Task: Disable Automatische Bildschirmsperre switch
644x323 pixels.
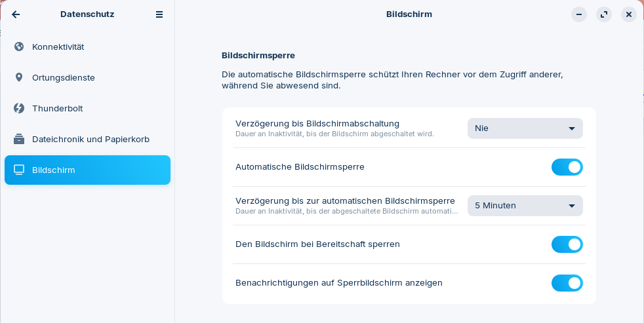Action: (567, 167)
